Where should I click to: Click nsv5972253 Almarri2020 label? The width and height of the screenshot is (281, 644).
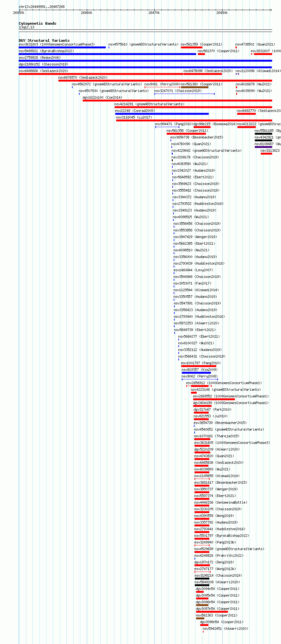pyautogui.click(x=196, y=323)
